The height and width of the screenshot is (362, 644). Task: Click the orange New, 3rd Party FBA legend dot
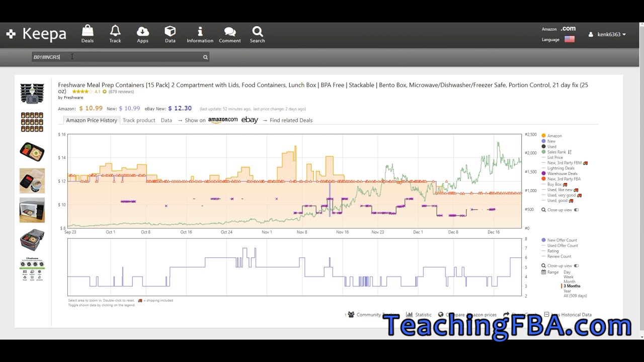coord(543,179)
